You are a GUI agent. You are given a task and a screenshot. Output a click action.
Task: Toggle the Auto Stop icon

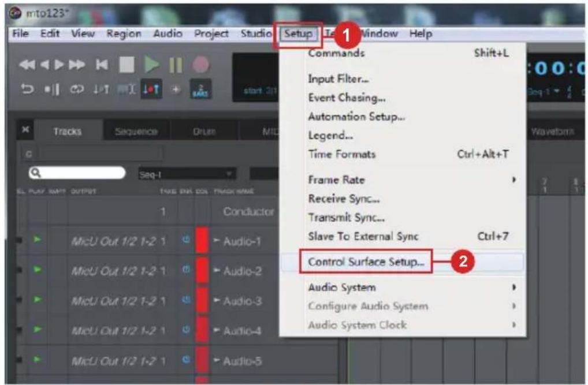(52, 89)
